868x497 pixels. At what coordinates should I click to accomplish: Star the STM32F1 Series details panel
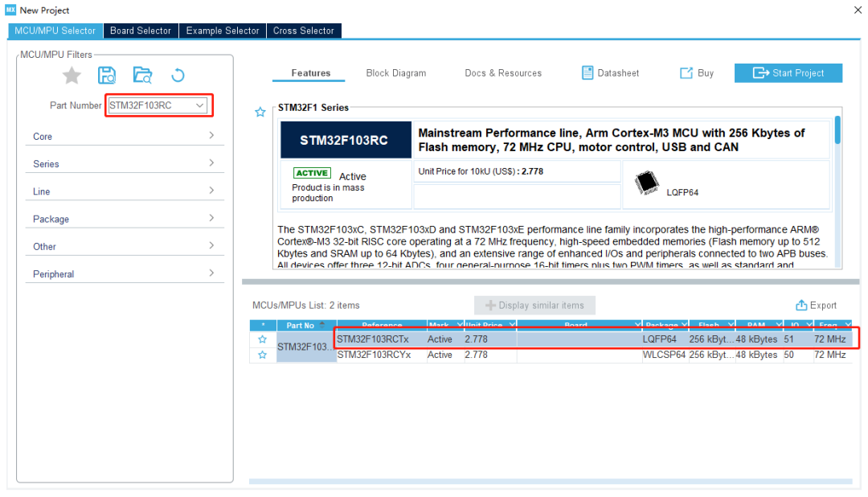(260, 112)
